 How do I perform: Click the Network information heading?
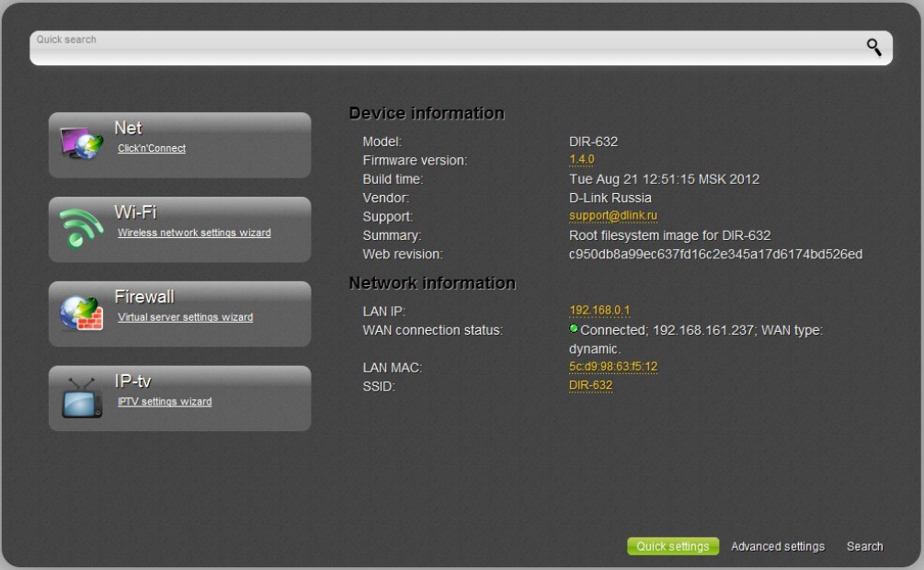432,283
